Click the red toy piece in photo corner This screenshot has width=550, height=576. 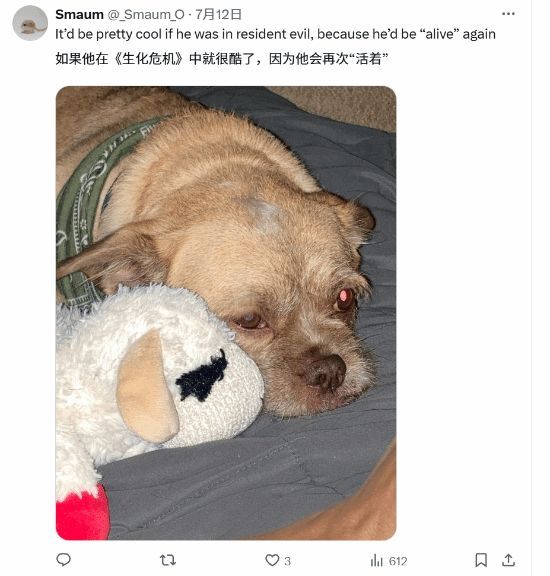tap(82, 512)
